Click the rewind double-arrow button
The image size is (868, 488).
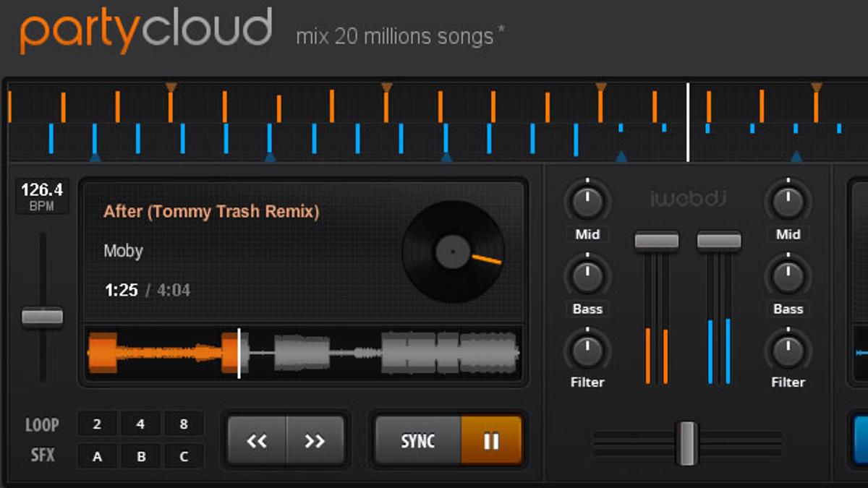point(257,440)
